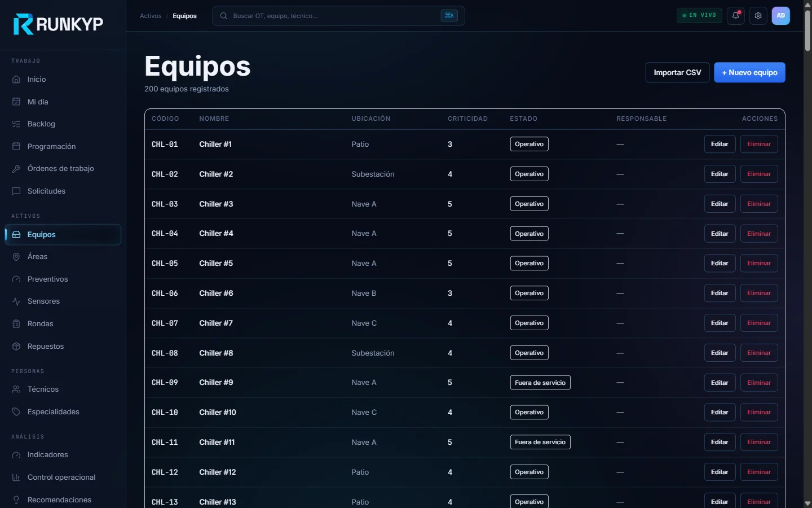Screen dimensions: 812x508
Task: Click the Inicio home icon in sidebar
Action: point(16,80)
